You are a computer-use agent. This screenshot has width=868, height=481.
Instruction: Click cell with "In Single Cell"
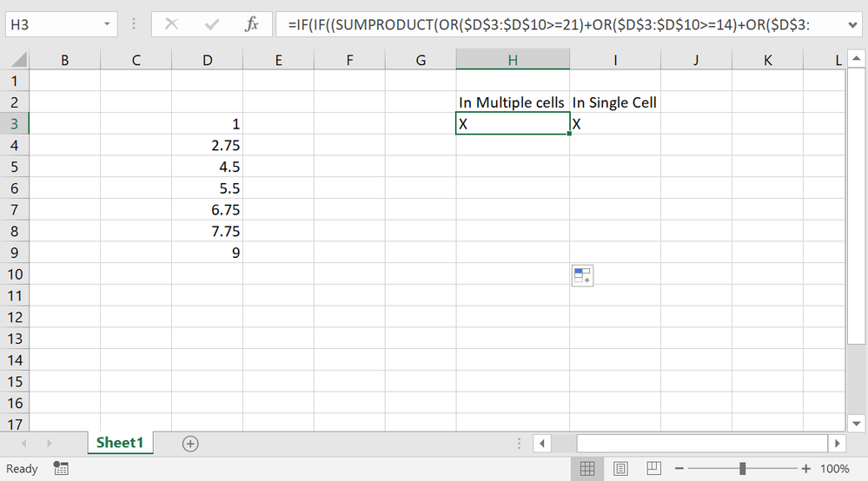(x=615, y=102)
